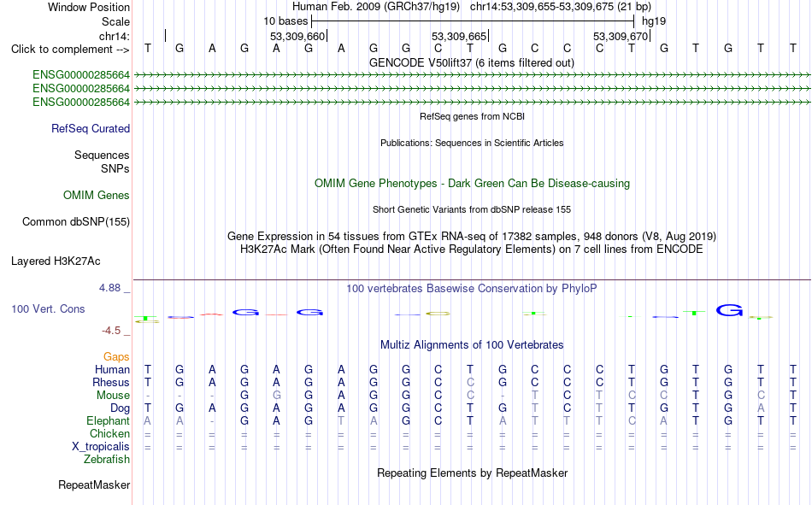This screenshot has width=812, height=505.
Task: Click '100 vertebrates Basewise Conservation by PhyloP' title
Action: pos(472,289)
